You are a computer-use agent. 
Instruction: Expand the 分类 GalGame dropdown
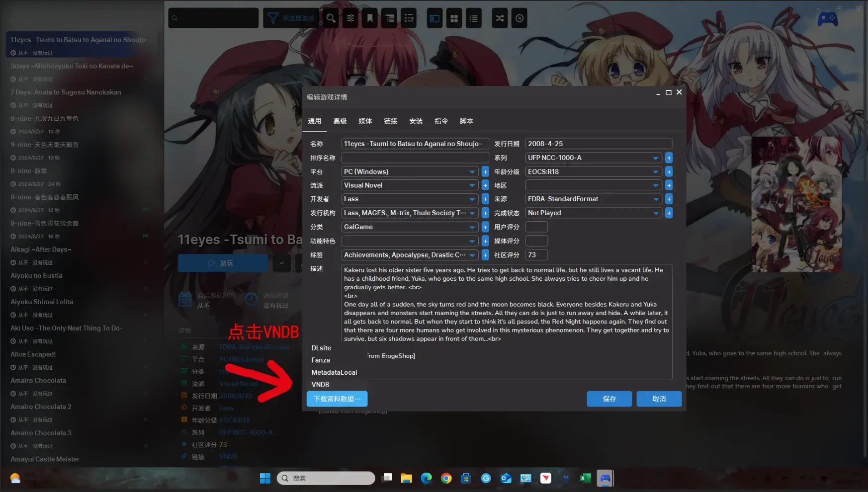tap(472, 227)
